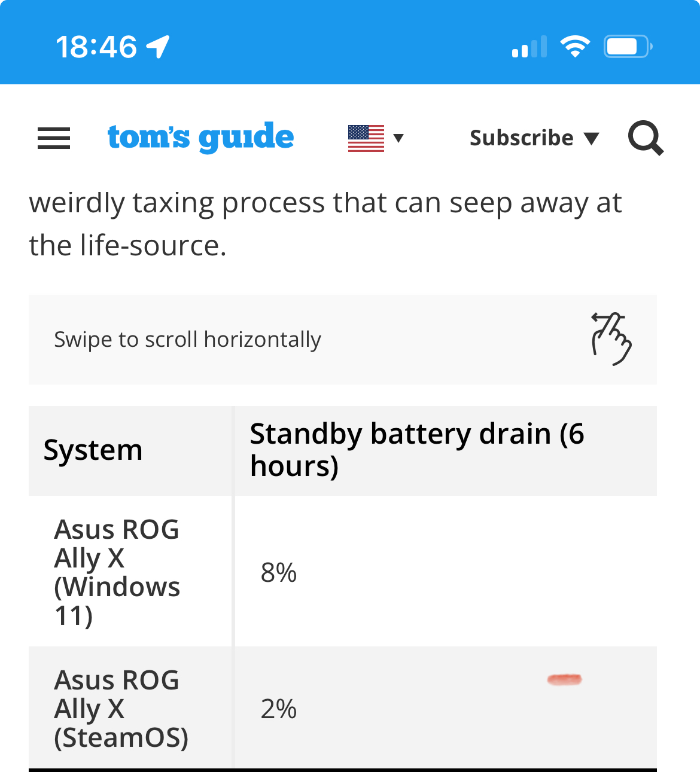Tap the Asus ROG Ally X Windows 11 row
The height and width of the screenshot is (772, 700).
click(117, 572)
